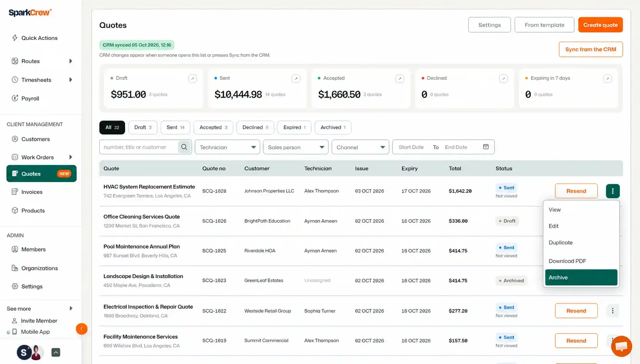The width and height of the screenshot is (640, 364).
Task: Open Accepted card arrow icon
Action: (x=400, y=78)
